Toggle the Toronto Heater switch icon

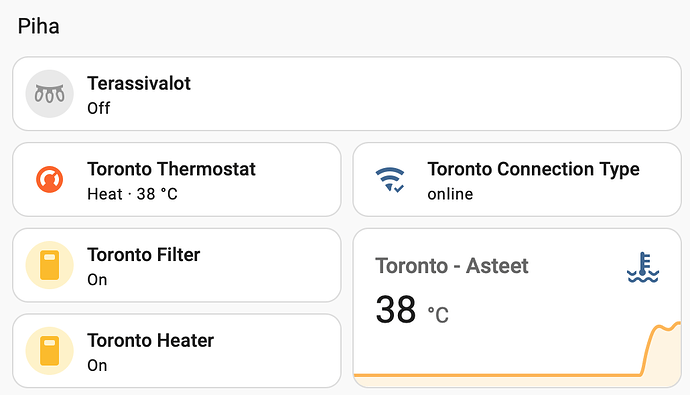[x=49, y=351]
